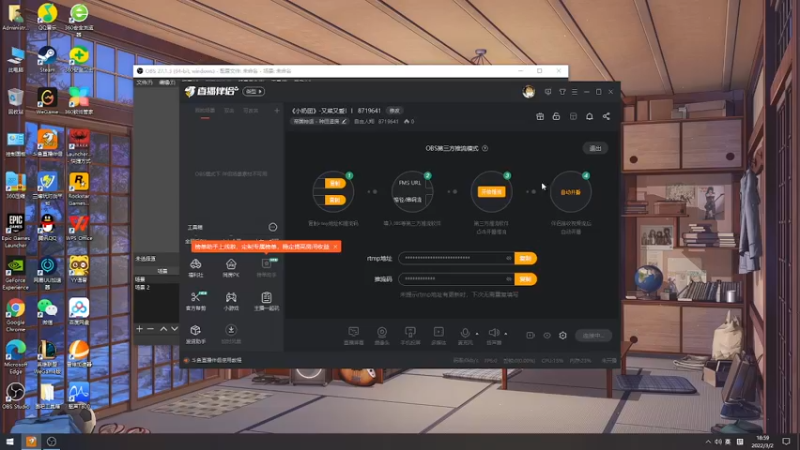800x450 pixels.
Task: Click the gift box icon
Action: pyautogui.click(x=540, y=116)
